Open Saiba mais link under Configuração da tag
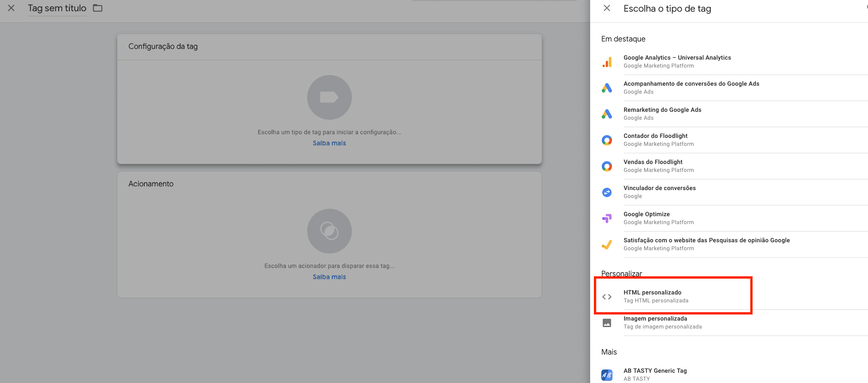This screenshot has height=383, width=868. [330, 143]
